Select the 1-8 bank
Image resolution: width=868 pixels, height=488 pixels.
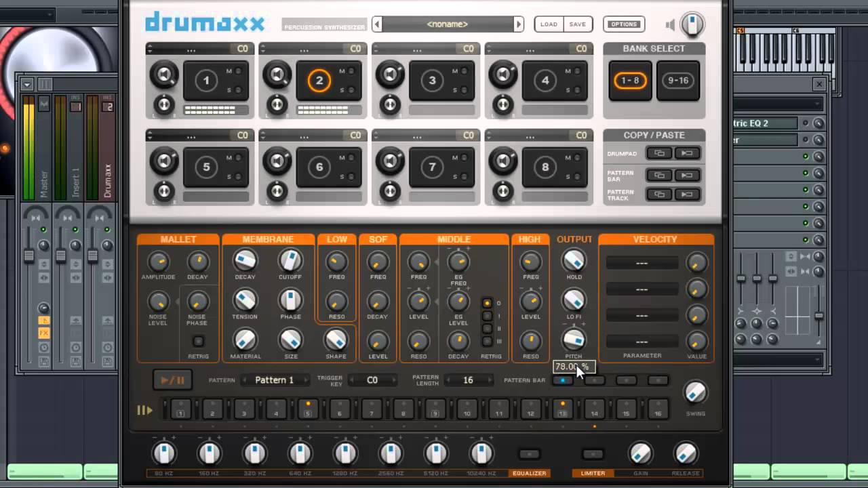point(630,81)
